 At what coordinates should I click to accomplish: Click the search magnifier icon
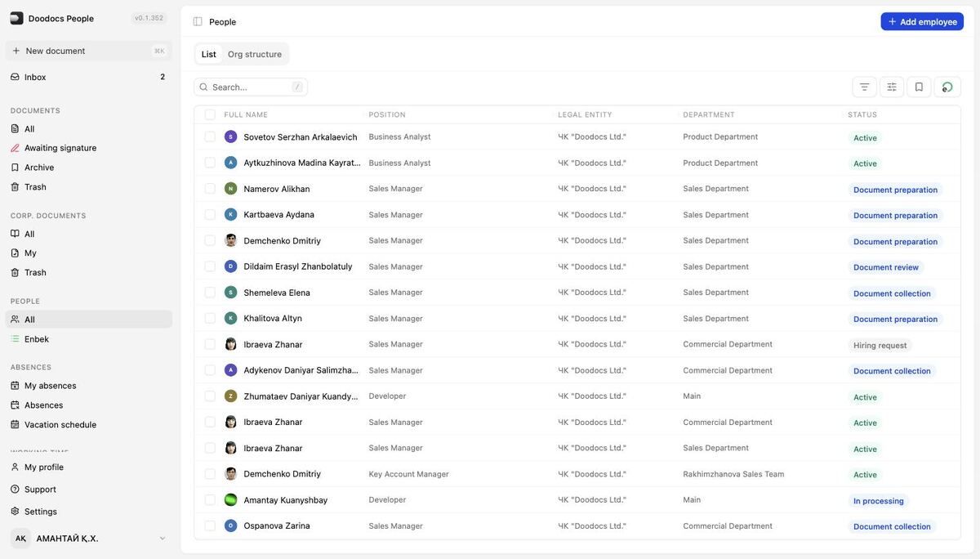click(203, 87)
